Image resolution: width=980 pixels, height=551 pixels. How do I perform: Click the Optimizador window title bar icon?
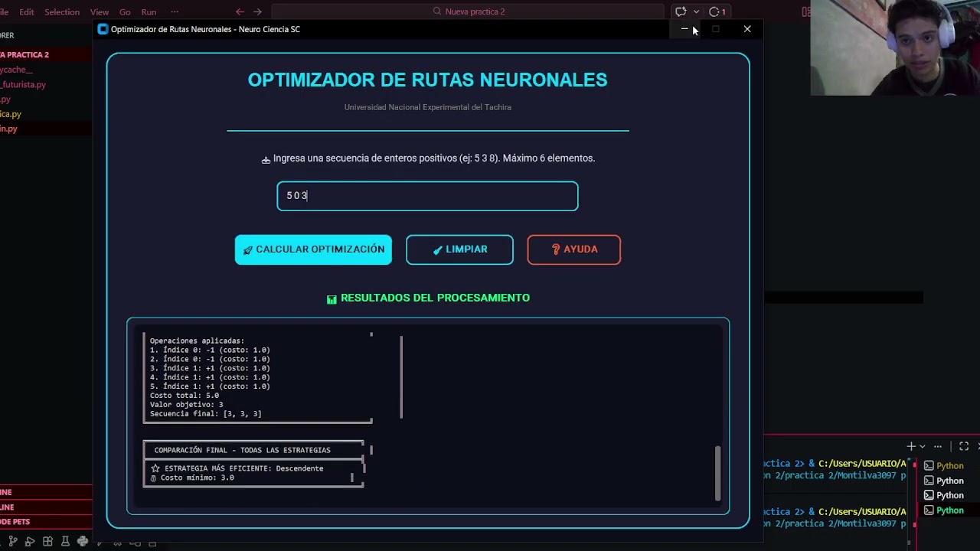pos(103,29)
